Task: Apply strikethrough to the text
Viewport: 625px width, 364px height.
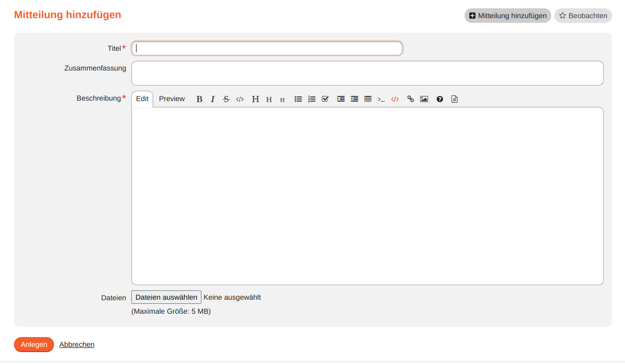Action: [x=226, y=99]
